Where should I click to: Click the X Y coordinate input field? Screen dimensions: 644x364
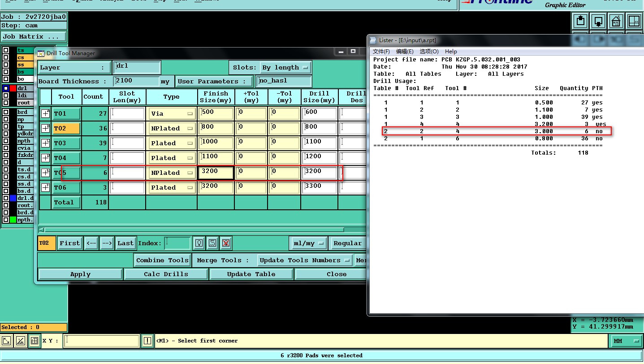(101, 341)
